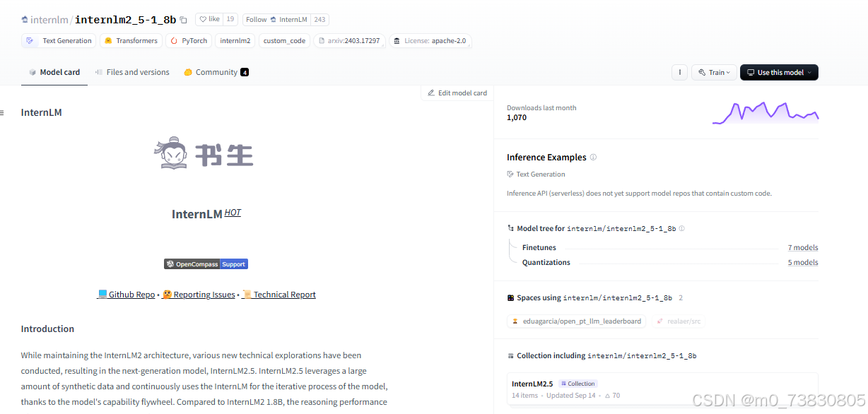Screen dimensions: 868x414
Task: Open Use this model dropdown
Action: coord(779,72)
